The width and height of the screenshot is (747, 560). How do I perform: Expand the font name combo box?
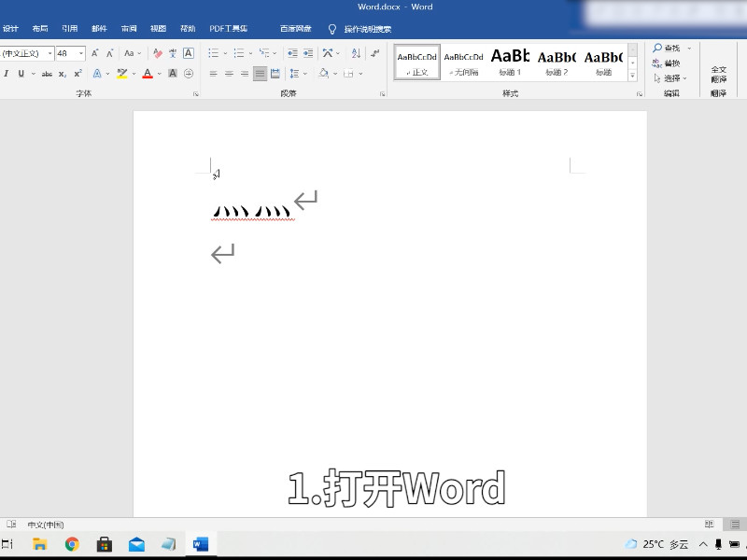[50, 53]
